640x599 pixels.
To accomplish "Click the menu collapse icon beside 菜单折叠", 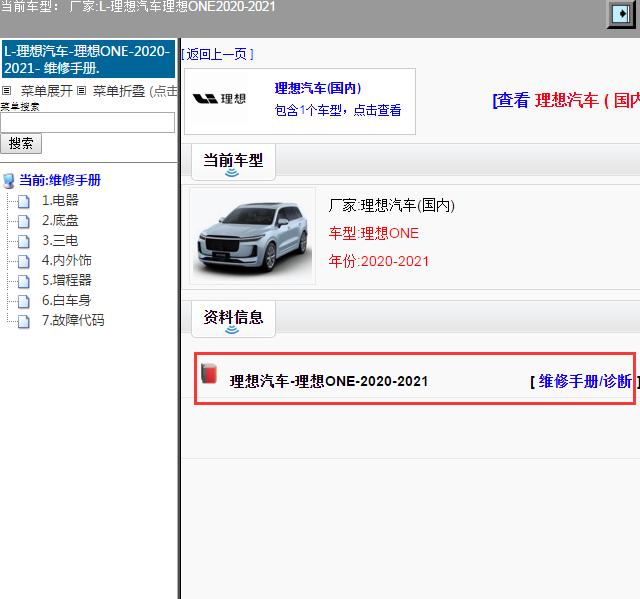I will point(82,90).
